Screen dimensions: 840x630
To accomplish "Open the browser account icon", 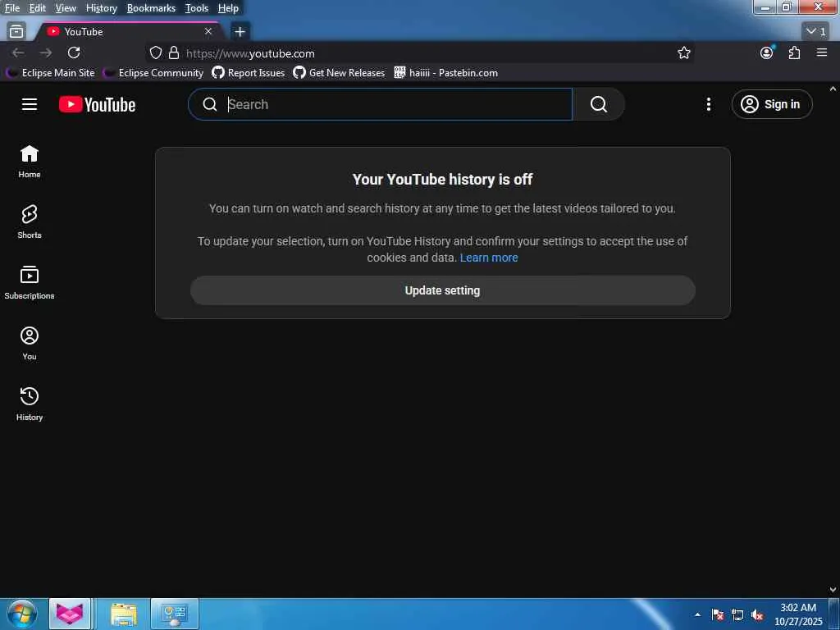I will 767,52.
